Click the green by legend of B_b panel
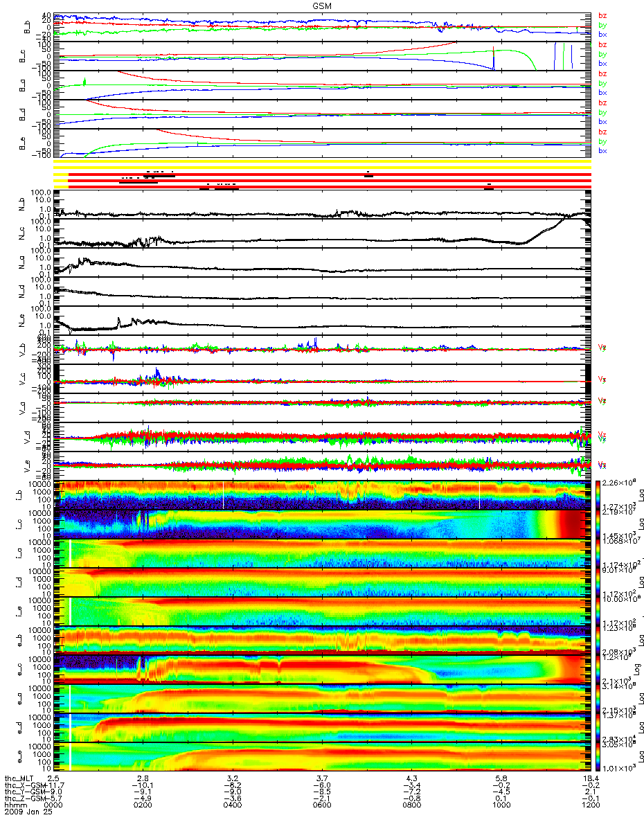 pos(602,25)
